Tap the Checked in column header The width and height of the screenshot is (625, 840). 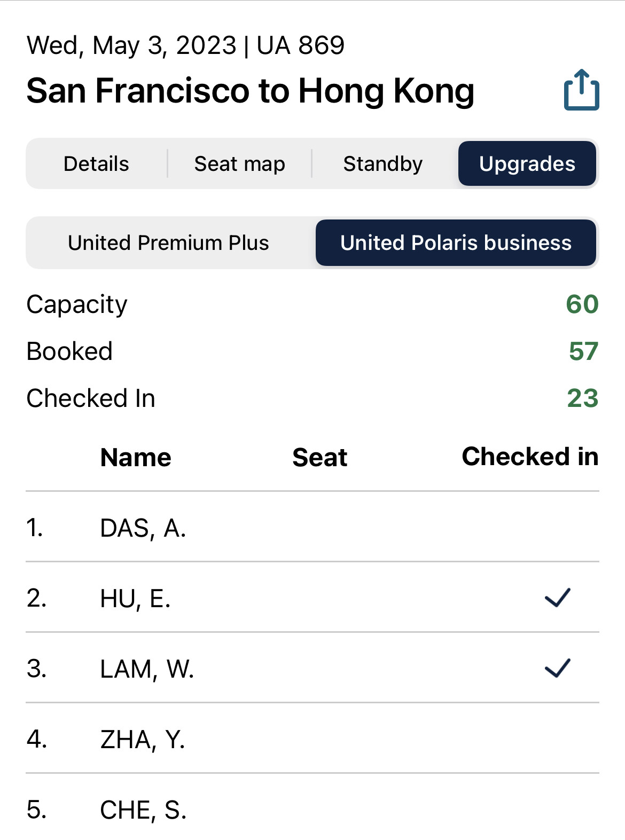(530, 457)
